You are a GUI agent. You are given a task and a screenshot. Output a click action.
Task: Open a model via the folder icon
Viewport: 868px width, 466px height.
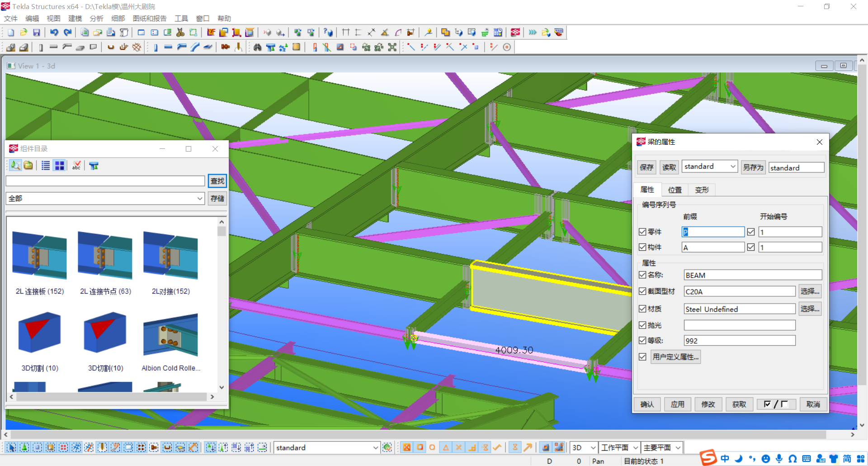click(x=24, y=33)
